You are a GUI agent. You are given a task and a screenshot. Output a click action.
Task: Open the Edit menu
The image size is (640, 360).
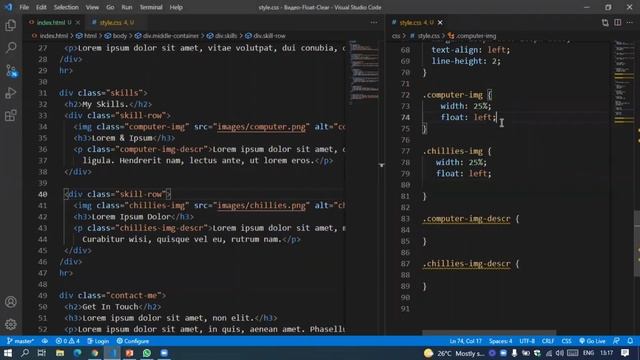pos(41,7)
